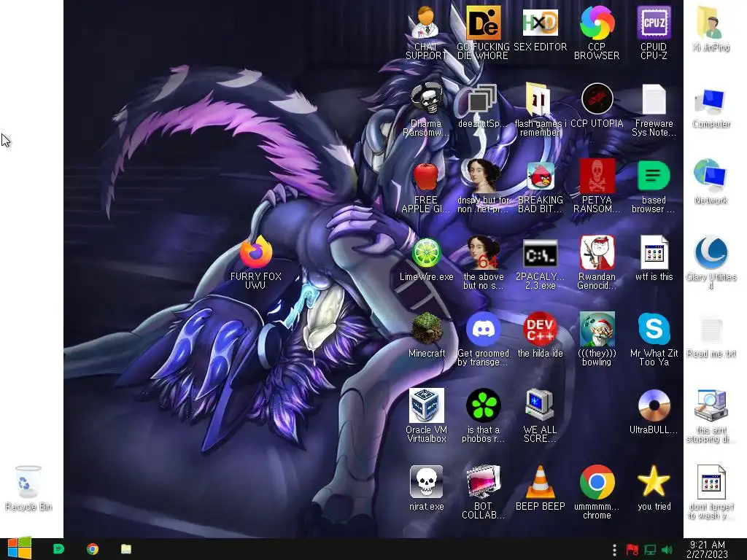Select the njrat.exe skull icon
The height and width of the screenshot is (560, 747).
pos(426,489)
